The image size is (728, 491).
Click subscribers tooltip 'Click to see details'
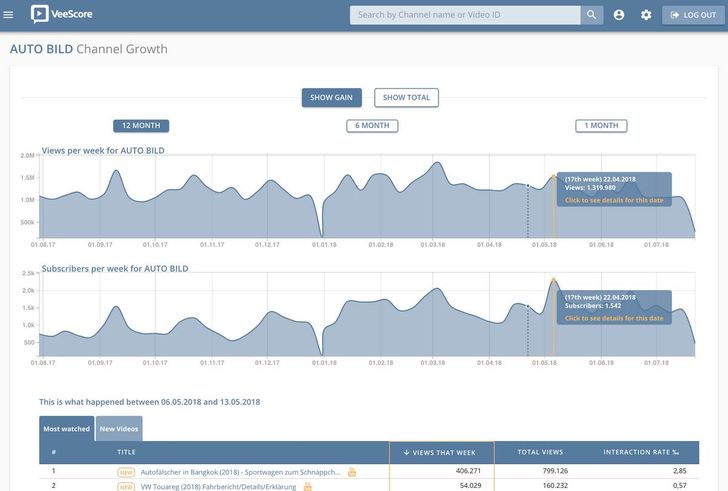point(614,318)
